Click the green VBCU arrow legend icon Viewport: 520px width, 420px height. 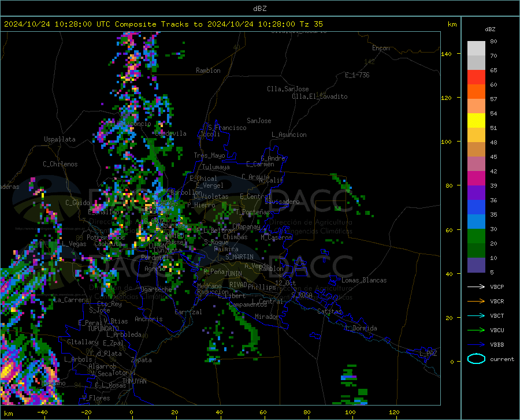(x=476, y=330)
